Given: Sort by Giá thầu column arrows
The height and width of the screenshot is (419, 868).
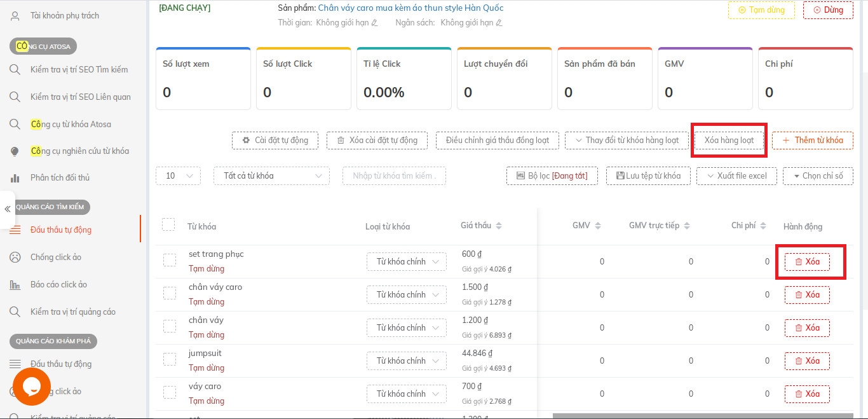Looking at the screenshot, I should point(499,226).
